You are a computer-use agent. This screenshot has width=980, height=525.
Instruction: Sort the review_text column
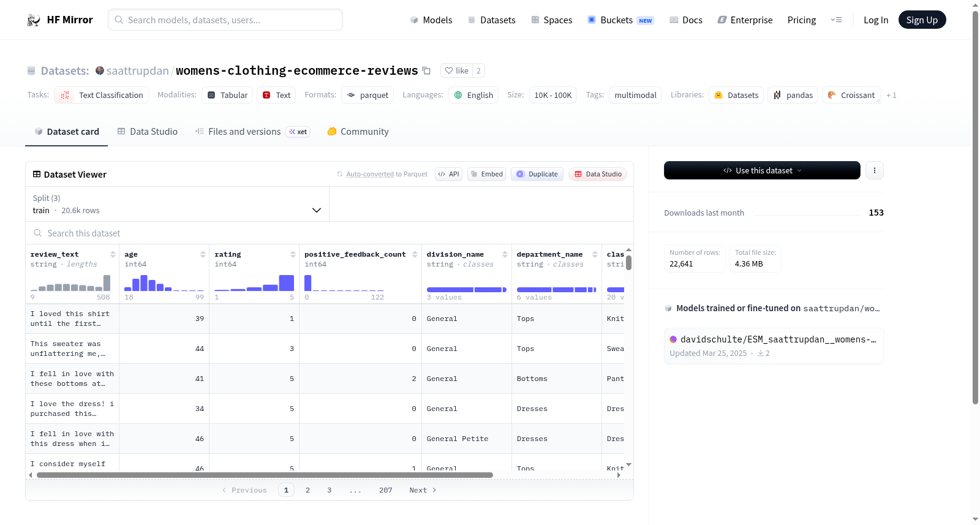pyautogui.click(x=113, y=254)
